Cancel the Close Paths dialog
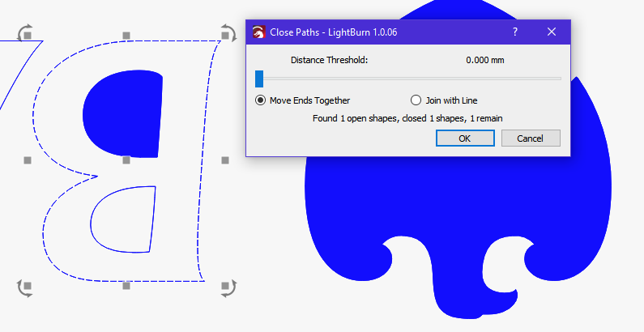 pyautogui.click(x=531, y=138)
